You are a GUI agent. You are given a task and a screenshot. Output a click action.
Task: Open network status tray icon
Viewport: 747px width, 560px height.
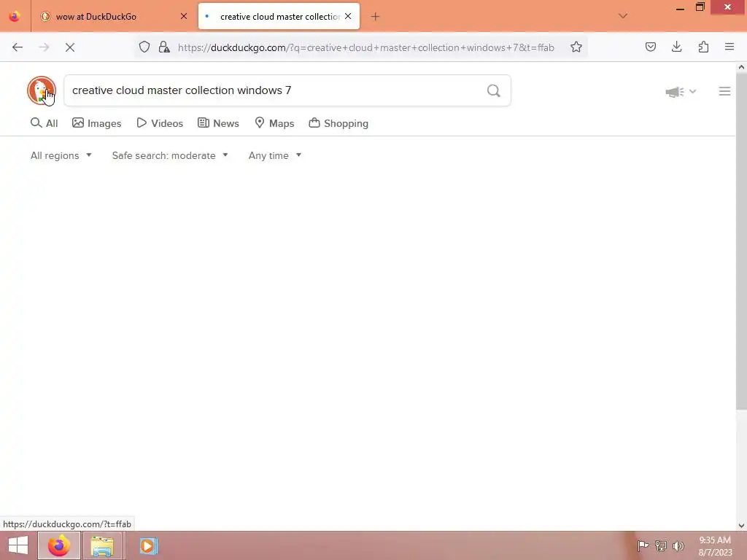660,545
